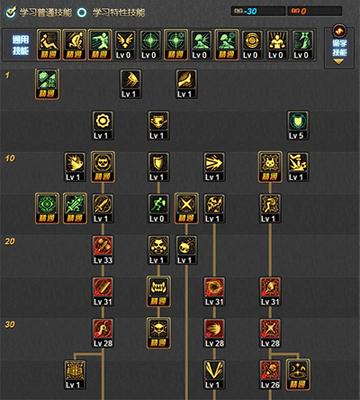Select the crescent moon and stars skill

[x=298, y=375]
